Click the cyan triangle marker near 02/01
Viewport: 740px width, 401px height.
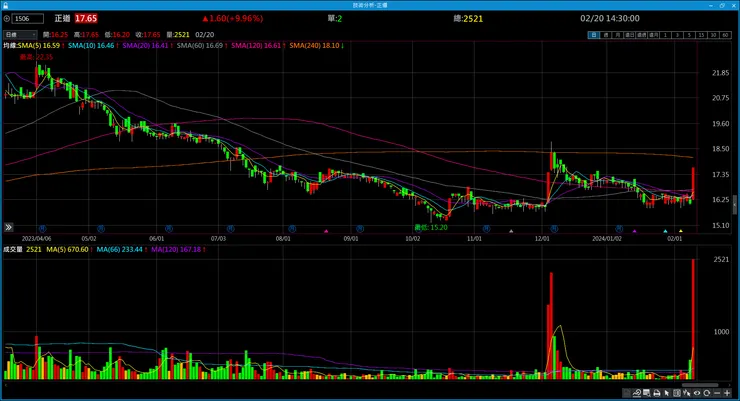pyautogui.click(x=665, y=231)
